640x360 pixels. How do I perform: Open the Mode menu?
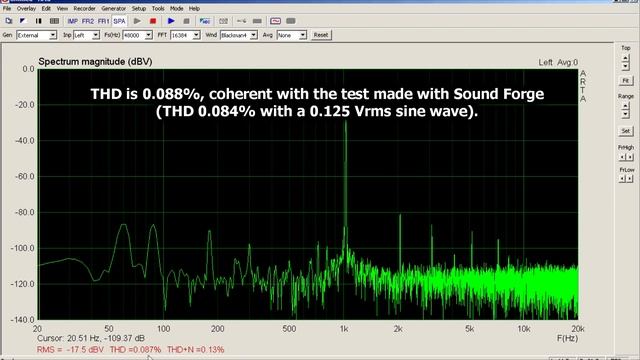click(x=176, y=8)
